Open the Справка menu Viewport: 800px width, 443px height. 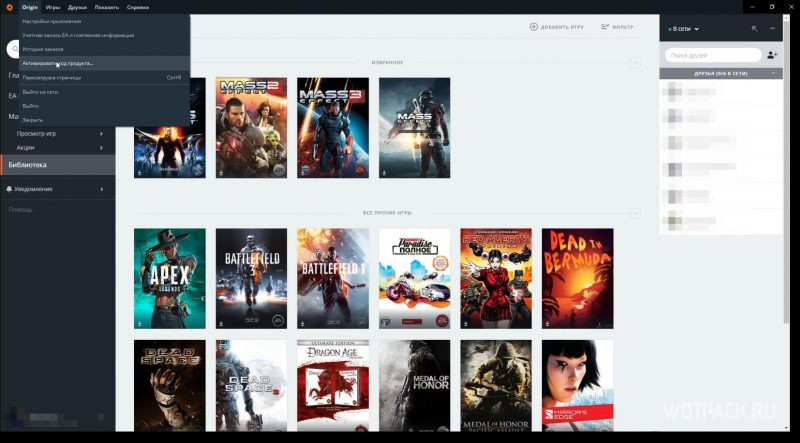[138, 7]
